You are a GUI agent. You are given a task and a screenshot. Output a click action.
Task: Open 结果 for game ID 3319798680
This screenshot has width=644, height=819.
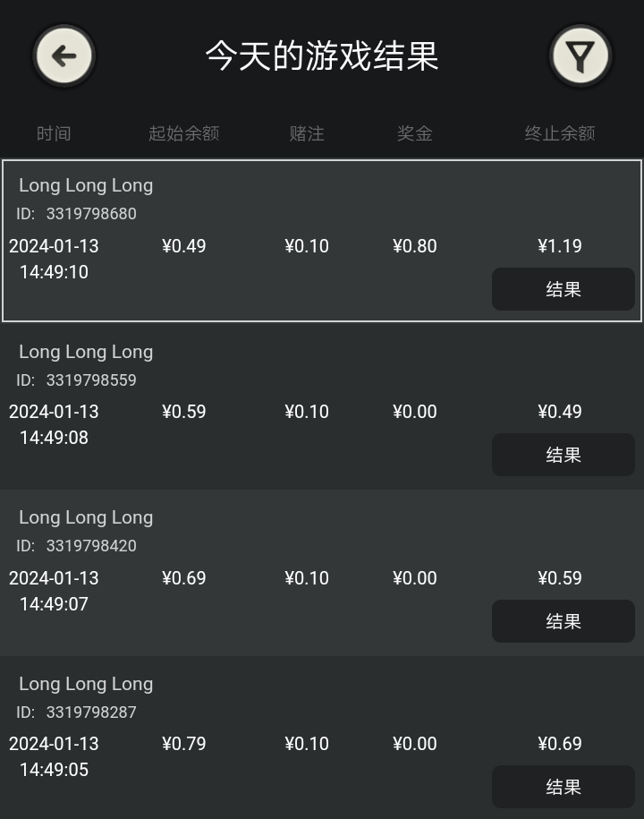(563, 289)
